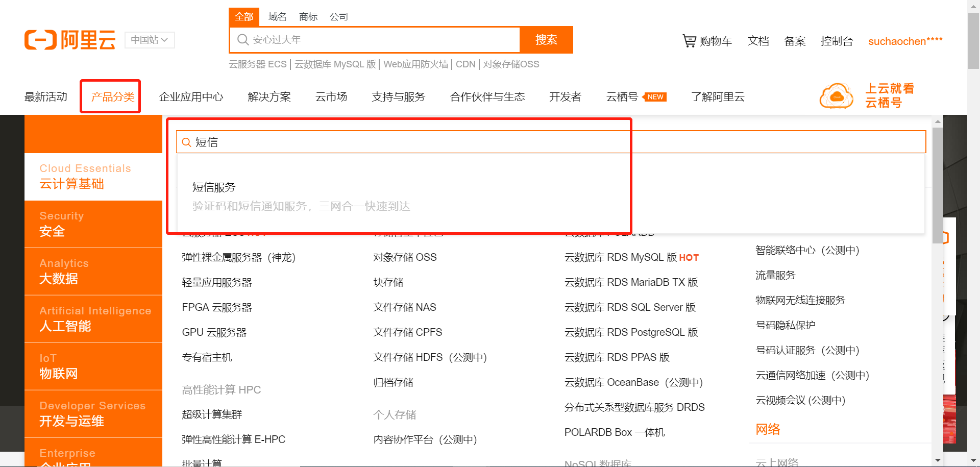Screen dimensions: 980x467
Task: Expand the 中国站 region dropdown
Action: click(149, 40)
